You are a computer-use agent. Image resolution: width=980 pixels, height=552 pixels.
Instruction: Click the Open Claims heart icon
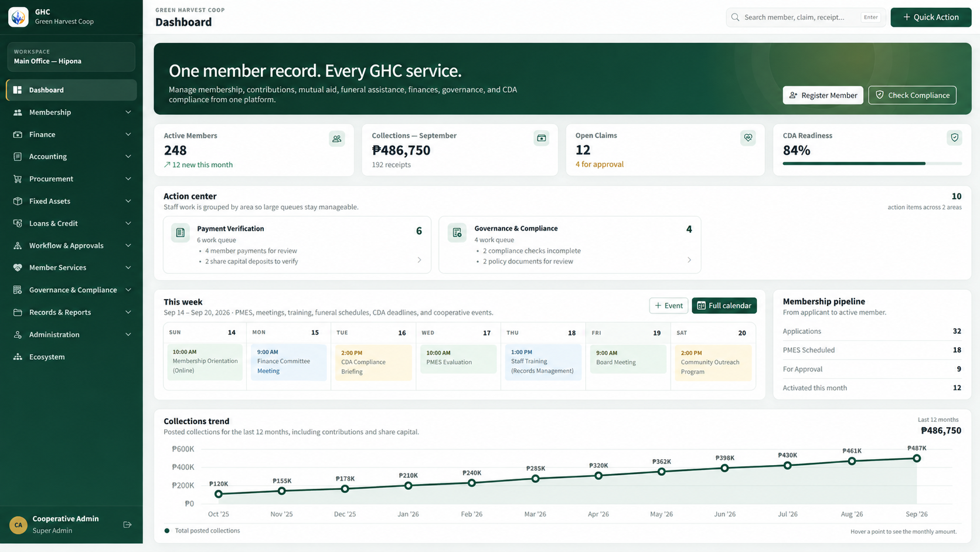pyautogui.click(x=748, y=138)
